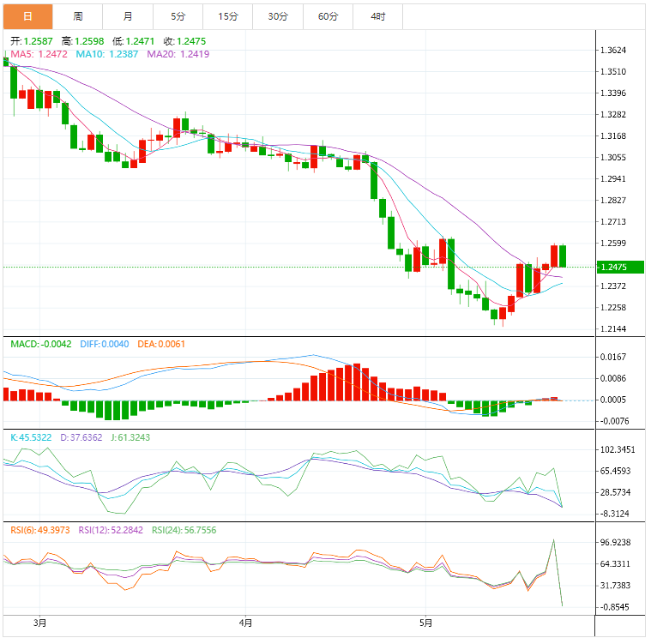
Task: Click the D: 37.6362 label
Action: click(81, 437)
